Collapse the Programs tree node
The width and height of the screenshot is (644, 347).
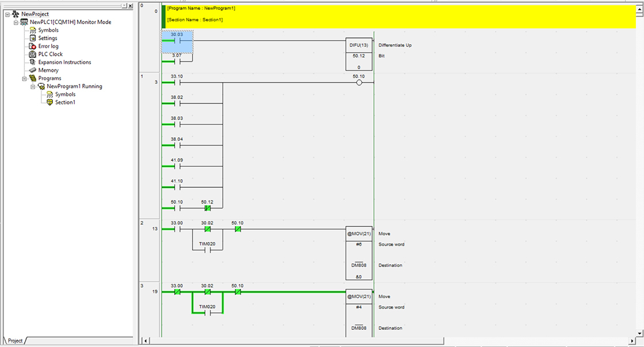pos(24,78)
